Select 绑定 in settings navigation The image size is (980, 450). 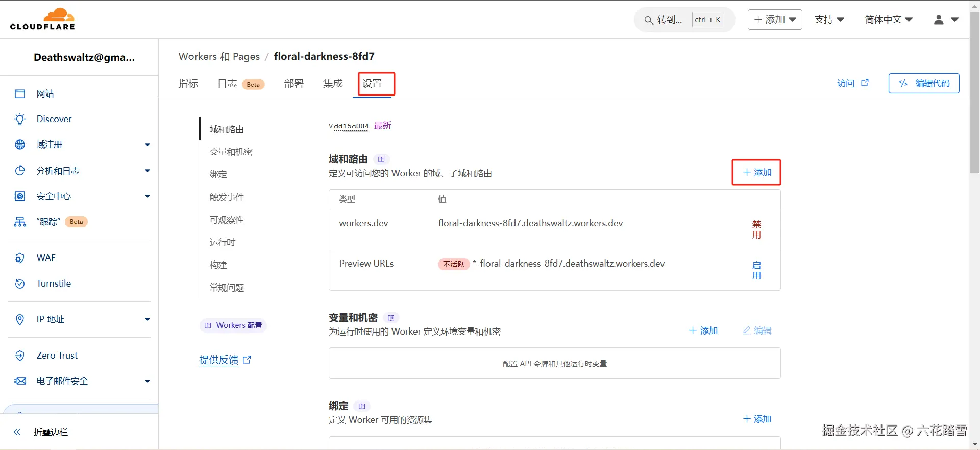(x=218, y=174)
